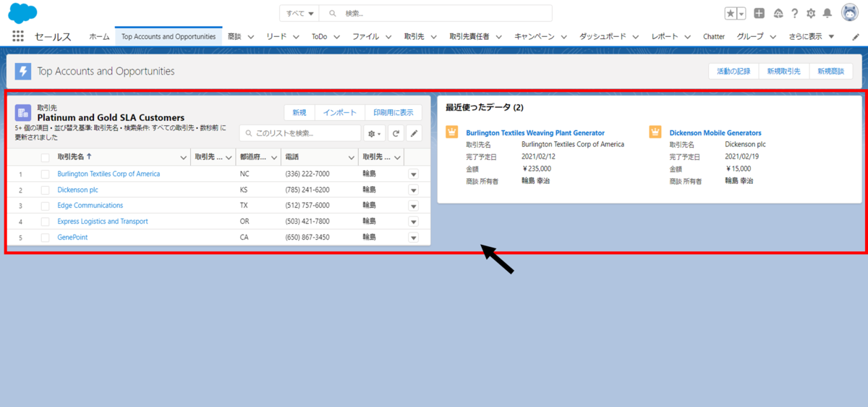
Task: Open the レポート navigation tab
Action: pos(665,36)
